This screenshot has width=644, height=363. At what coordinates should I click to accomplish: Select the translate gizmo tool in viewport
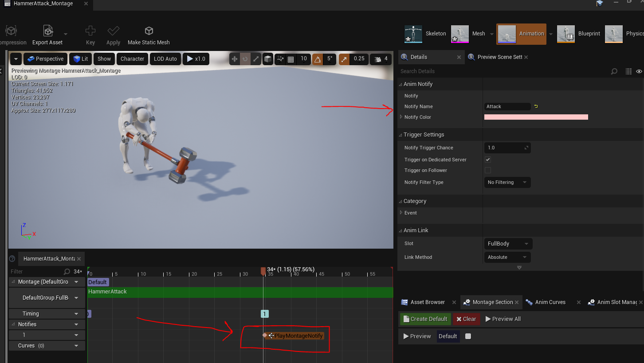235,59
